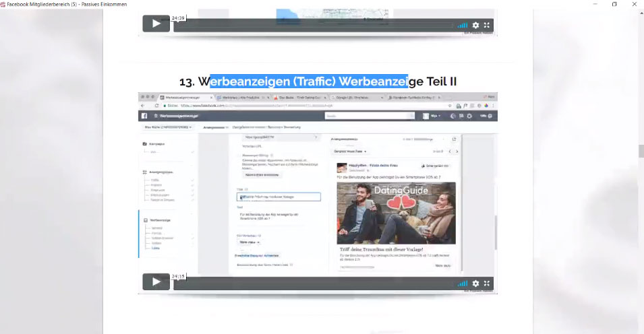Adjust volume bars on Werbeanzeige Teil II video
This screenshot has width=644, height=334.
pos(463,283)
